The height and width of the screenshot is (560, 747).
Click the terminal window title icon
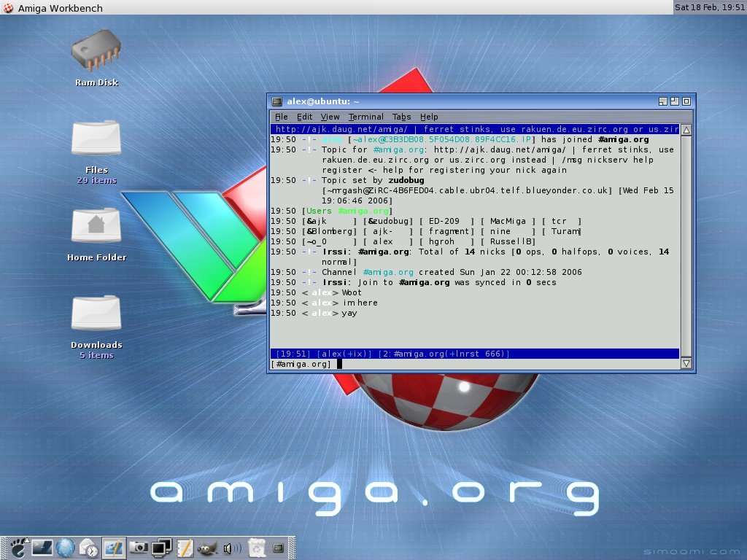coord(276,101)
